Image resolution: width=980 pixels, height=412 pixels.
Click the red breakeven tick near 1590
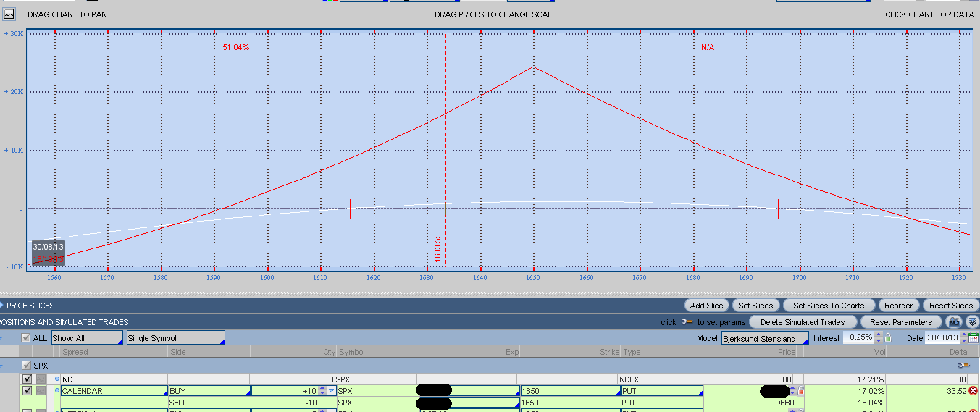click(222, 209)
